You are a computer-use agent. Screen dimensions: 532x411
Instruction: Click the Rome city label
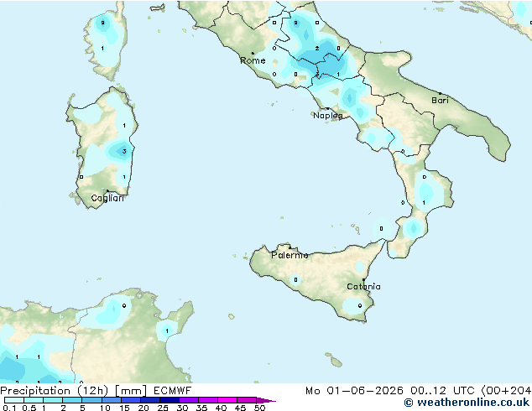coord(253,60)
